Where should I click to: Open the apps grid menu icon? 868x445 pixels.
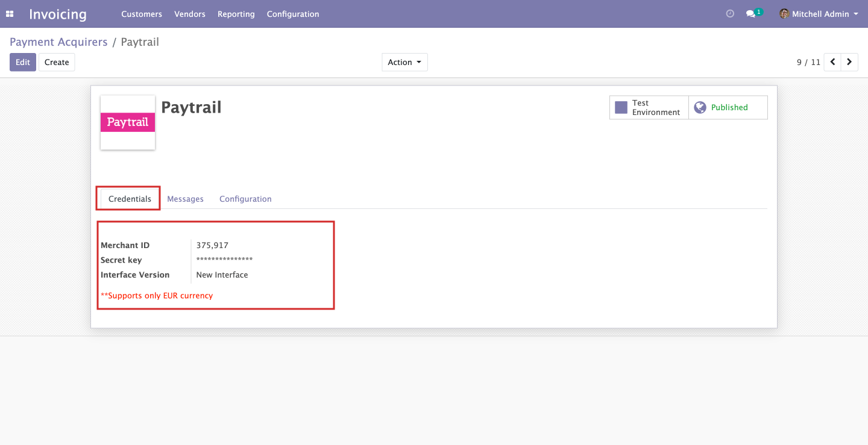coord(10,14)
